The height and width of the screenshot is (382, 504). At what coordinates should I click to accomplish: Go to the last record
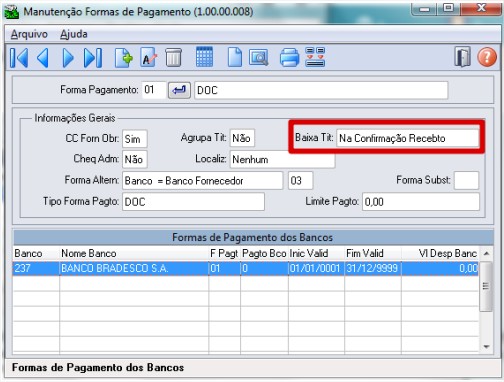pos(93,58)
